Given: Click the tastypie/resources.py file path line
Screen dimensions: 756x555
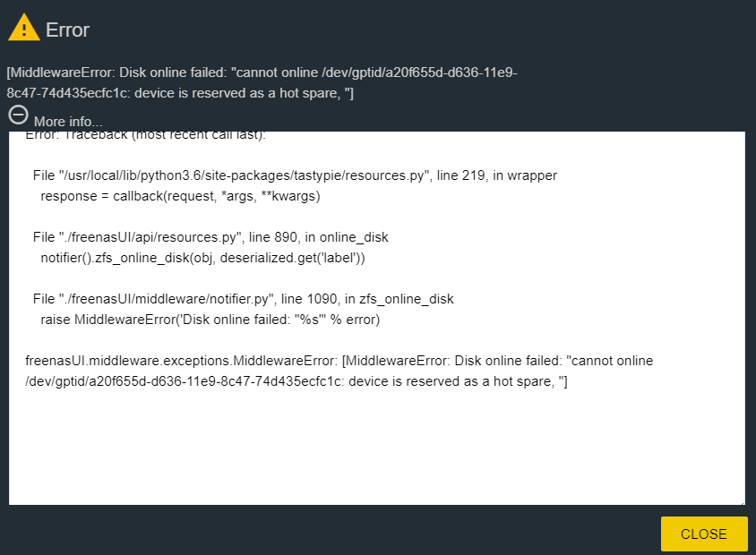Looking at the screenshot, I should tap(295, 175).
